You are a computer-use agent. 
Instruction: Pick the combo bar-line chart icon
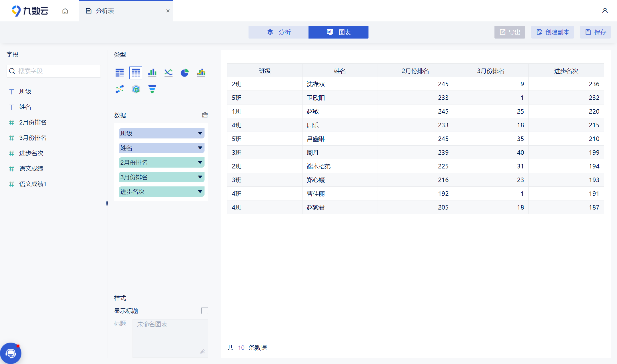(x=201, y=73)
